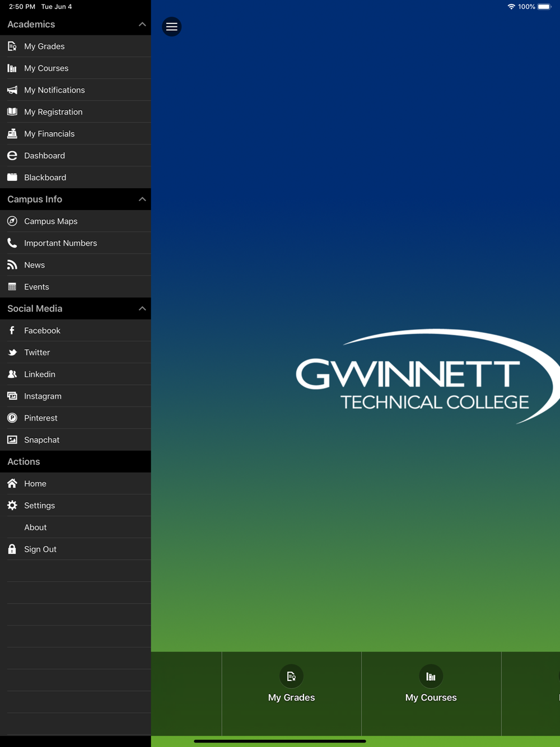Image resolution: width=560 pixels, height=747 pixels.
Task: Click the Facebook logo icon
Action: tap(12, 330)
